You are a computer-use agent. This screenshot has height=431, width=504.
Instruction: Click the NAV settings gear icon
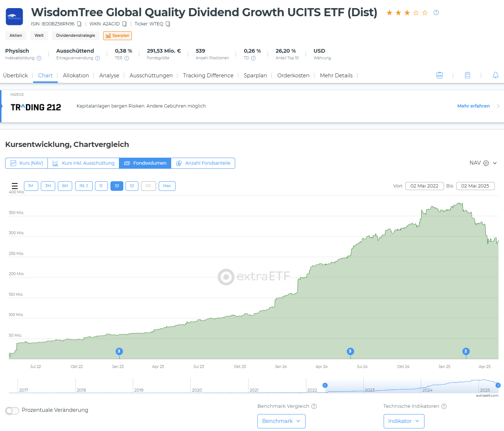coord(486,163)
